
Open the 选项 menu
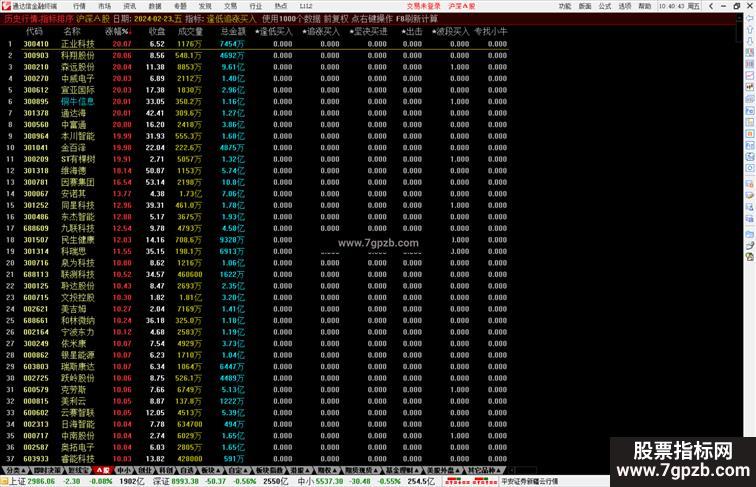coord(625,6)
